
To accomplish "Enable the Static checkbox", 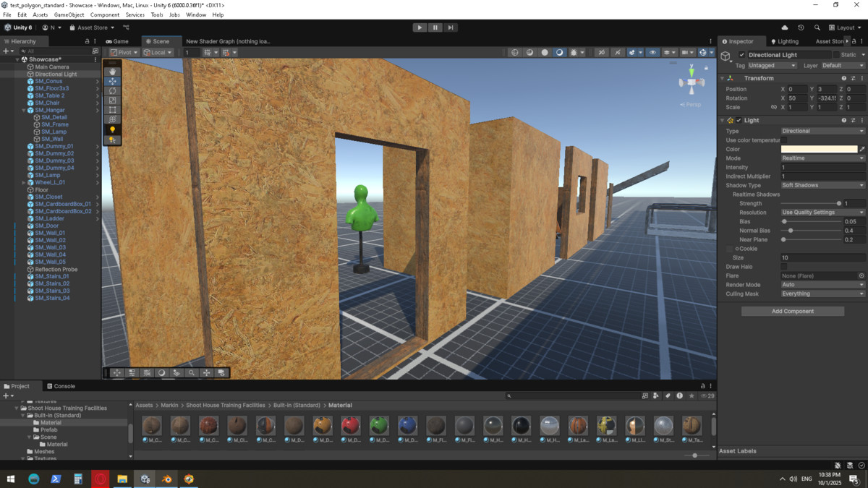I will coord(836,55).
